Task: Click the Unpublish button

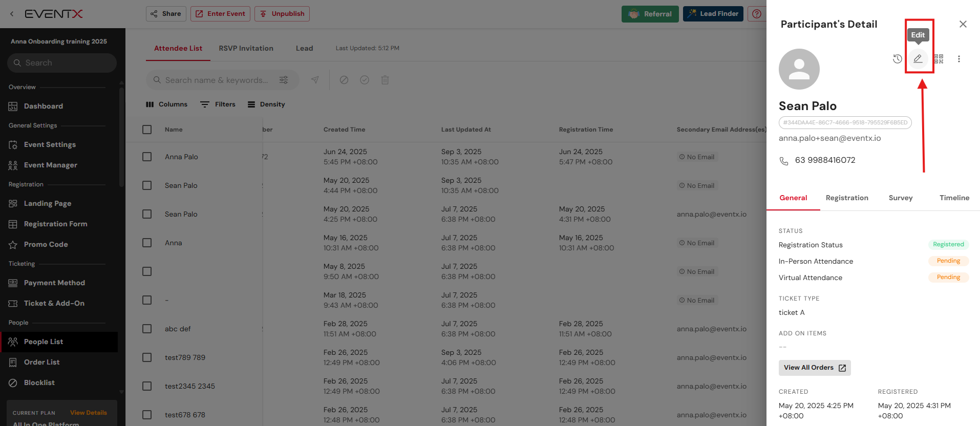Action: pyautogui.click(x=282, y=14)
